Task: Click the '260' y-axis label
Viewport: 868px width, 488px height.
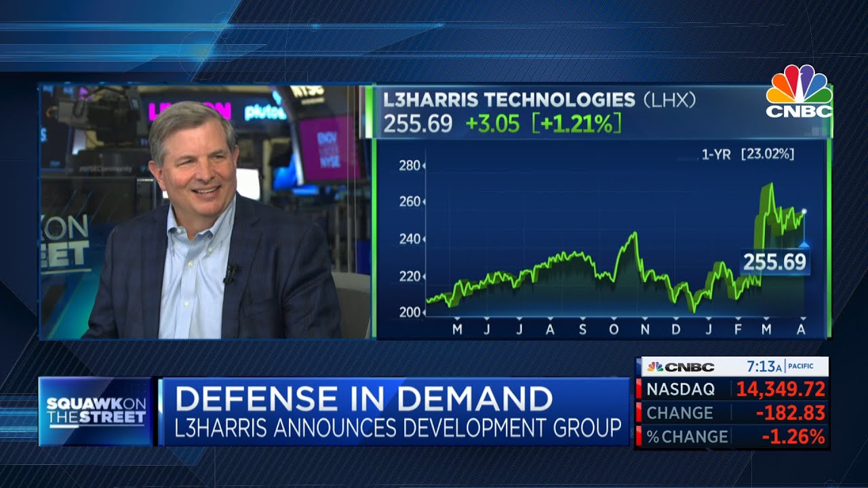Action: (410, 202)
